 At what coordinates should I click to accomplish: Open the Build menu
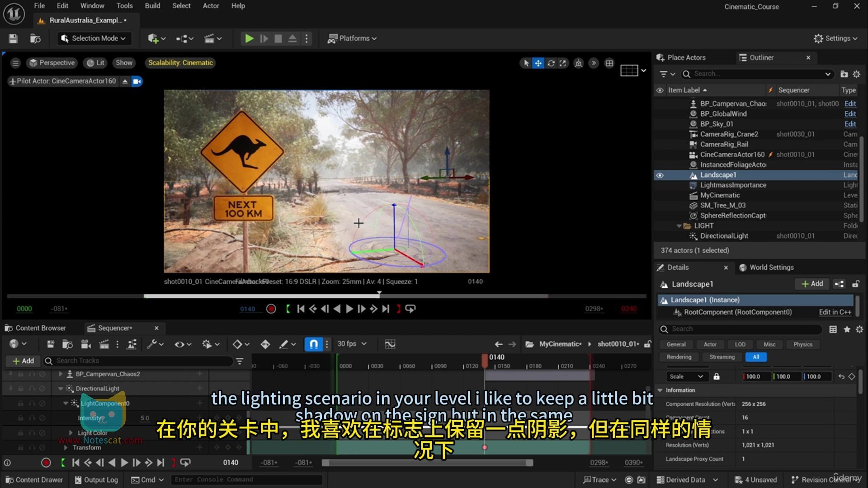coord(152,6)
